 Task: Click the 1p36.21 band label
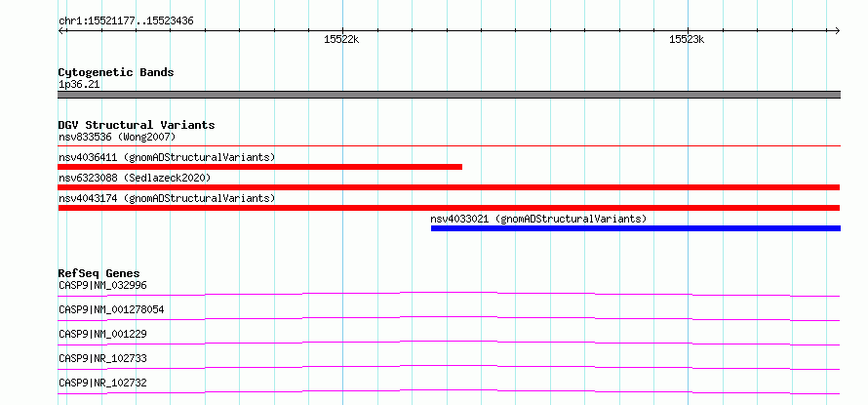pyautogui.click(x=79, y=85)
